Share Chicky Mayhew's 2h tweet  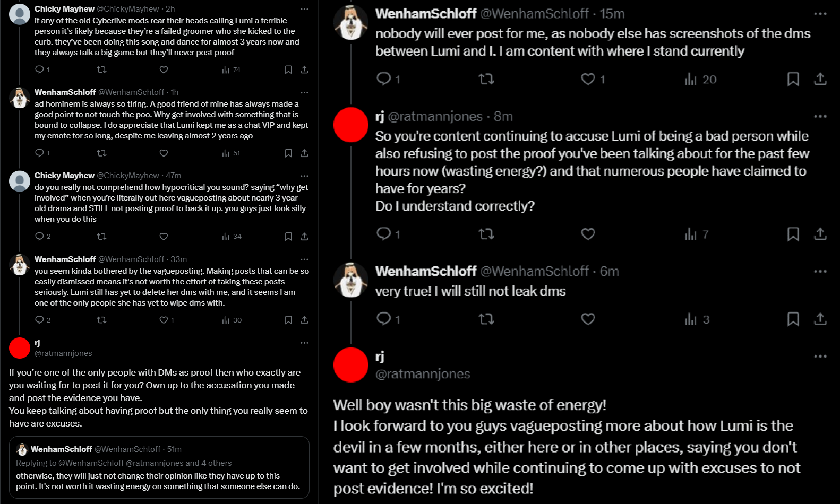tap(304, 69)
